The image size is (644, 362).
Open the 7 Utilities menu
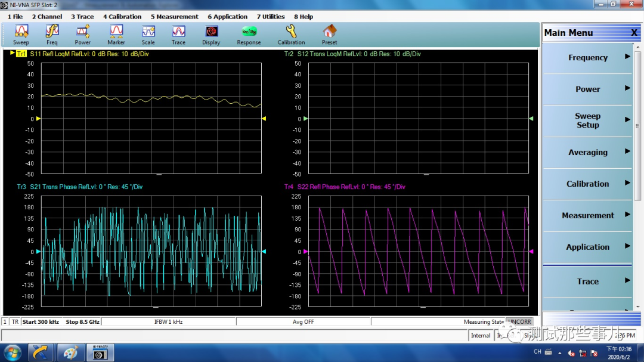tap(271, 17)
